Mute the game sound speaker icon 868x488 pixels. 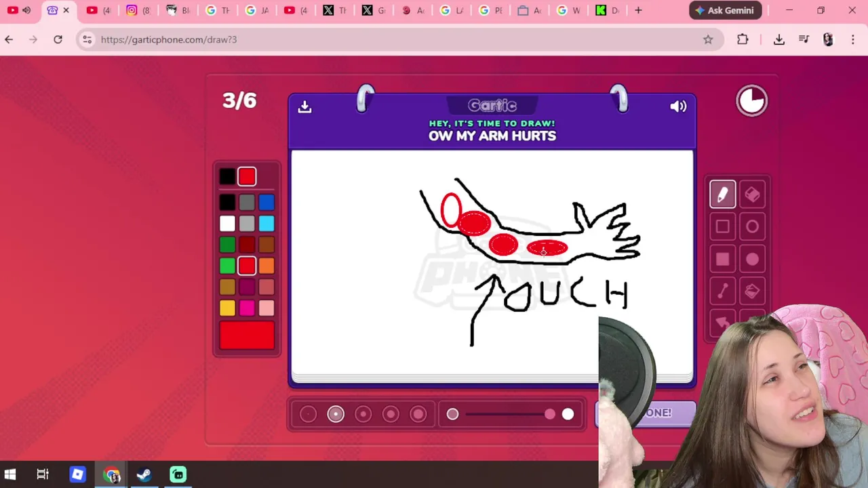point(678,106)
